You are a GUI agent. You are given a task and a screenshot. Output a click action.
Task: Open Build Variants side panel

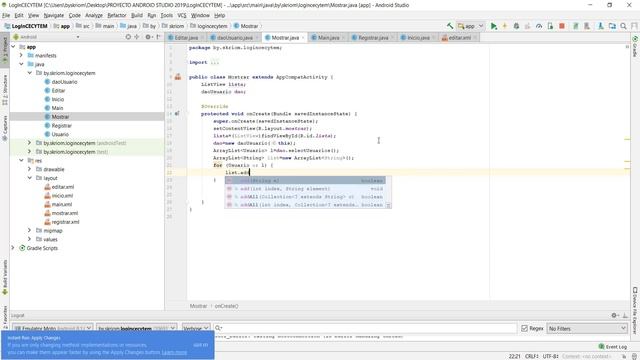point(5,278)
